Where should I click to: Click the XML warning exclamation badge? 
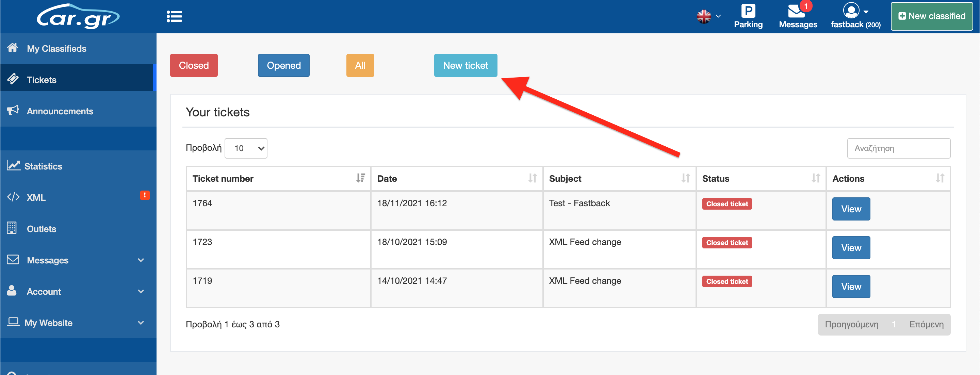click(145, 195)
